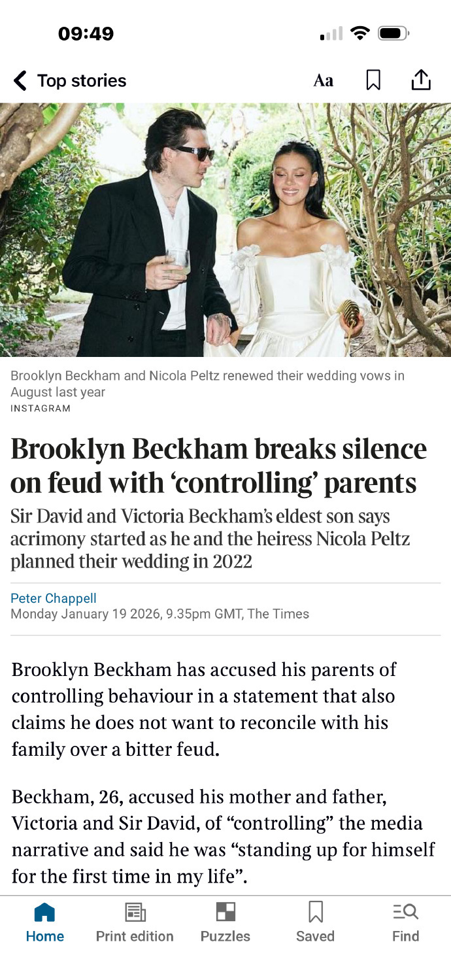
Task: Tap the 09:49 clock in status bar
Action: tap(86, 33)
